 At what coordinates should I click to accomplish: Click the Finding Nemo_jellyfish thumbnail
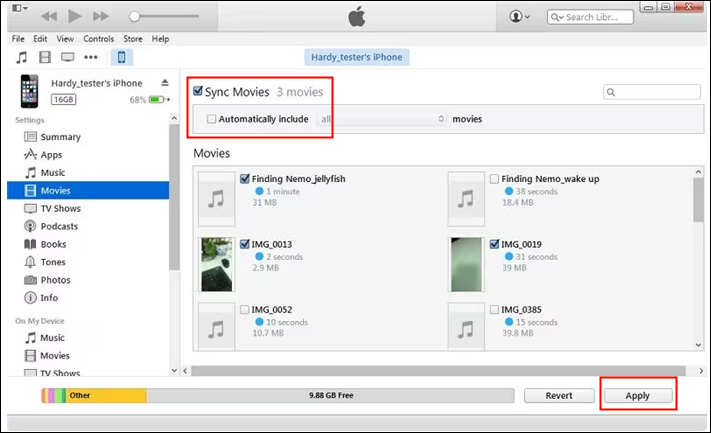point(217,199)
